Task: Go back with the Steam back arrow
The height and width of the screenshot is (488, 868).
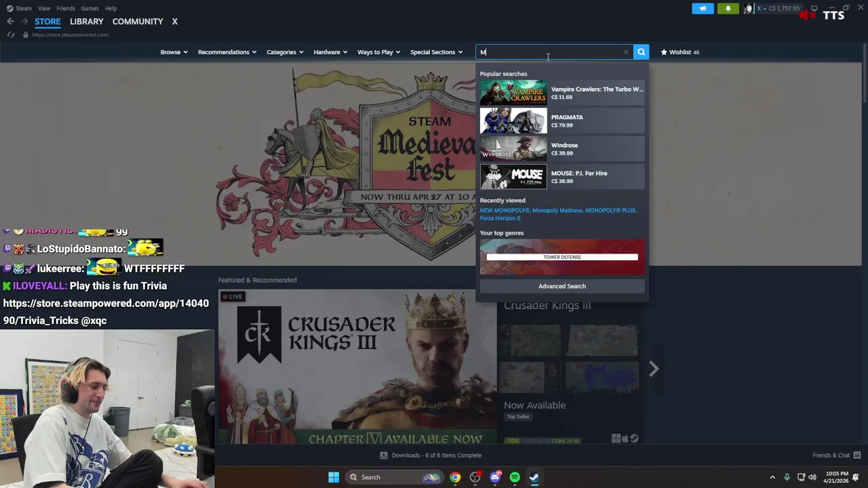Action: pyautogui.click(x=10, y=22)
